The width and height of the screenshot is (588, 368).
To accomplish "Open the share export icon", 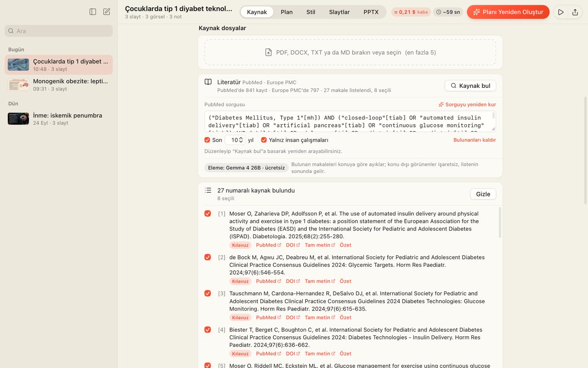I will coord(575,12).
